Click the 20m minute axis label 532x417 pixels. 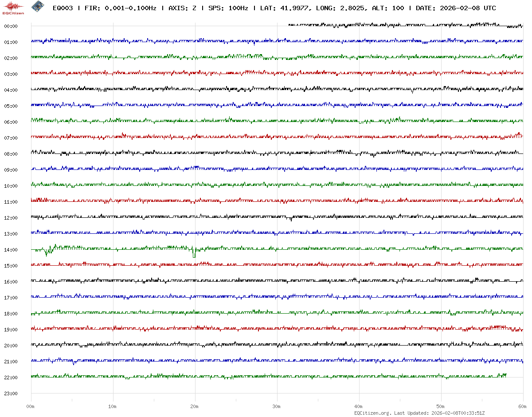coord(195,406)
